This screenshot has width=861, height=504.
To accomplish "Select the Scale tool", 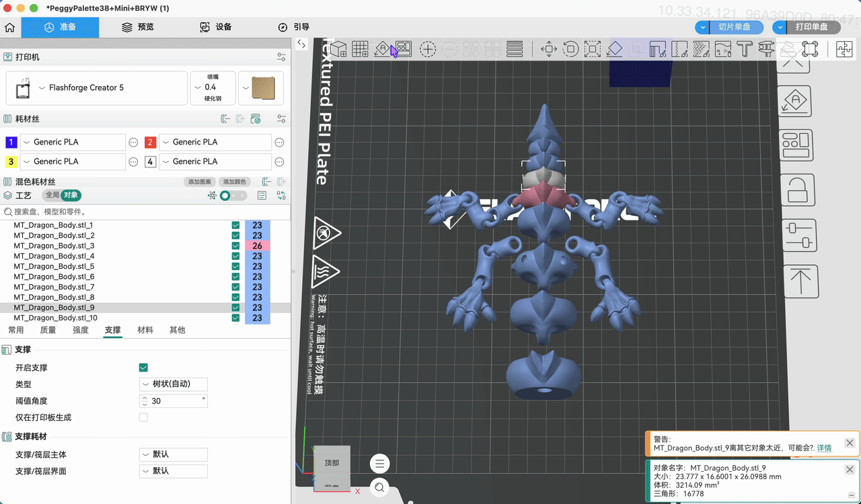I will point(593,49).
